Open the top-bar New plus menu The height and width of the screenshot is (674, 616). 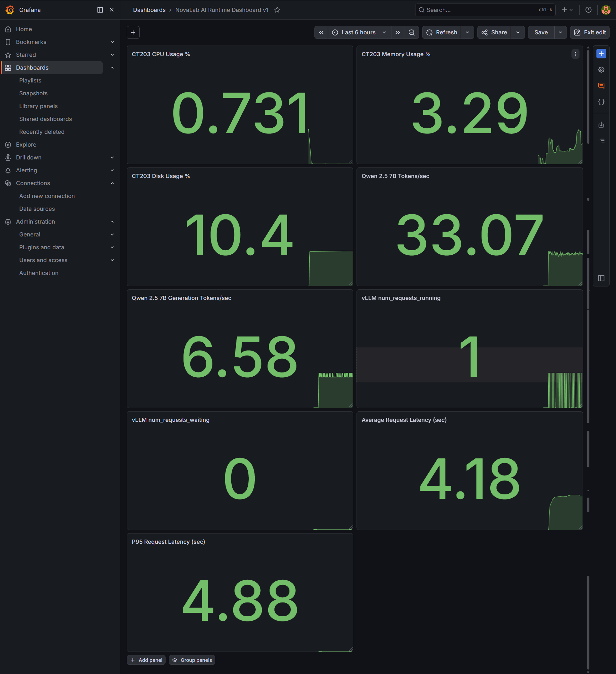coord(567,10)
